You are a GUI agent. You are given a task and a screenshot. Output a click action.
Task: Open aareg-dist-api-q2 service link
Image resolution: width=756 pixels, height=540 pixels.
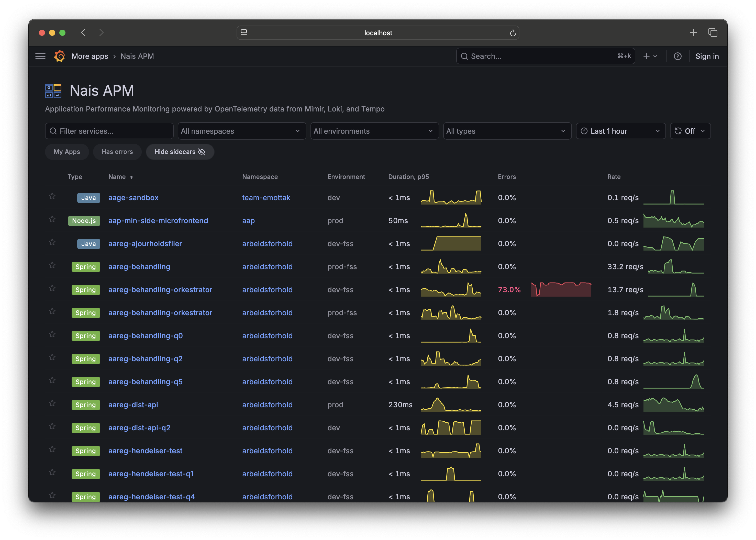(x=139, y=427)
